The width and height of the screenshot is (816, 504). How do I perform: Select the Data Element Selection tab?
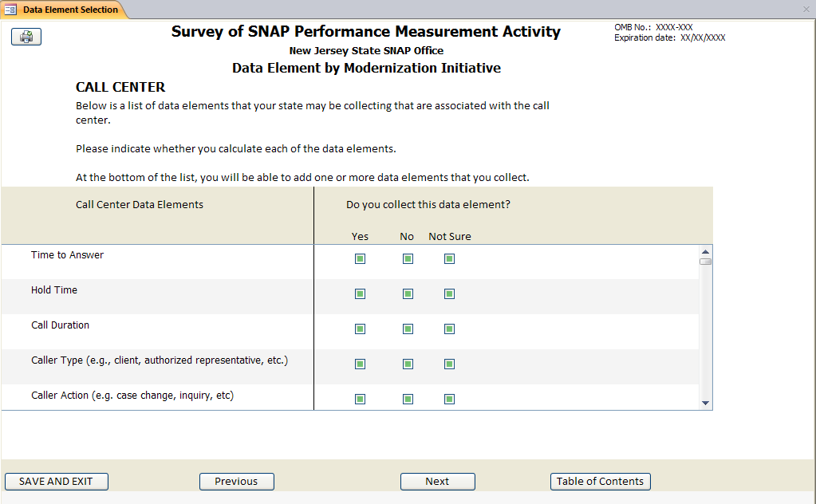click(69, 10)
